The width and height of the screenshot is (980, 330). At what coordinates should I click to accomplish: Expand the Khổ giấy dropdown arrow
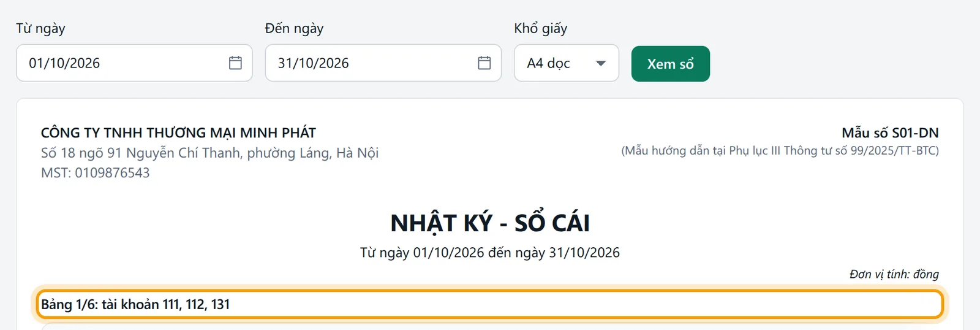[x=601, y=63]
